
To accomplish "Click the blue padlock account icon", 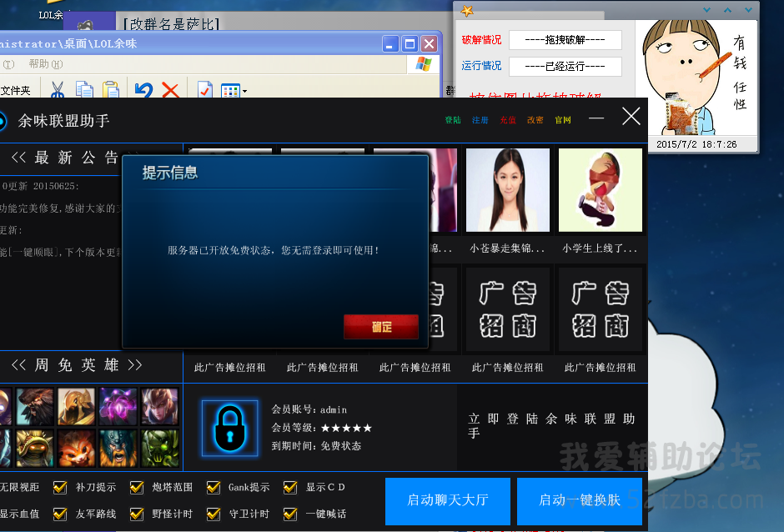I will coord(229,427).
